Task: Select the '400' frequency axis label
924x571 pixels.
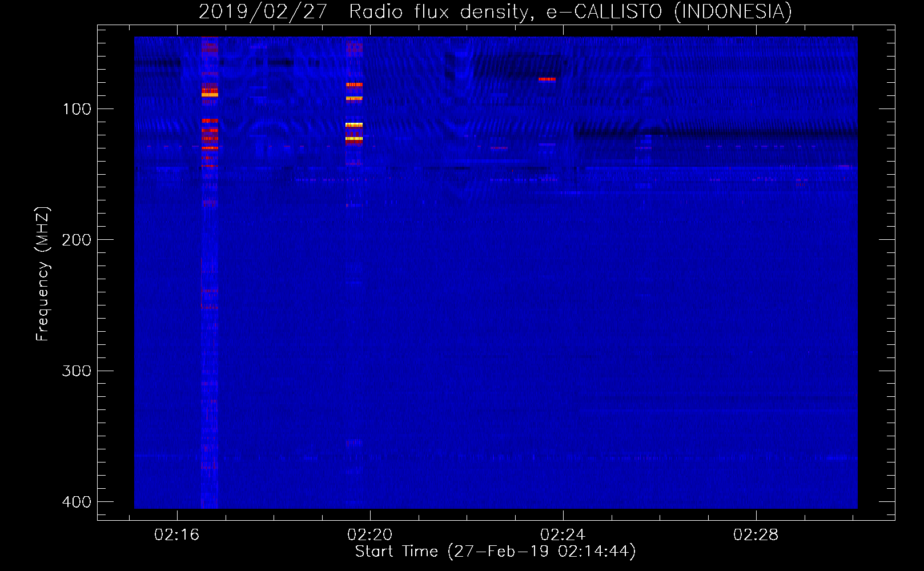Action: (77, 502)
